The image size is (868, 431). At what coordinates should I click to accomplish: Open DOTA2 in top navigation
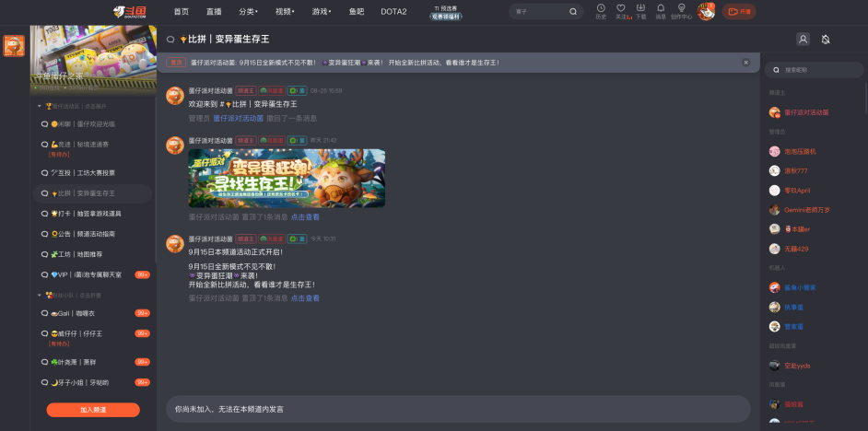(393, 12)
